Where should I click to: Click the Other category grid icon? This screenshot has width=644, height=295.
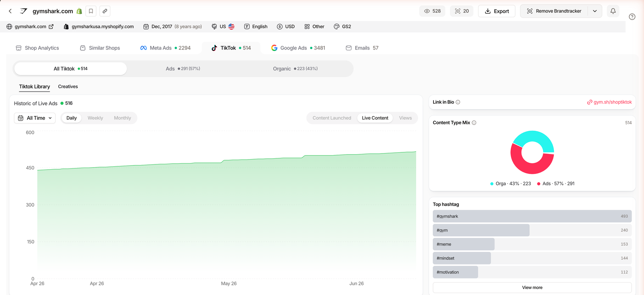307,27
